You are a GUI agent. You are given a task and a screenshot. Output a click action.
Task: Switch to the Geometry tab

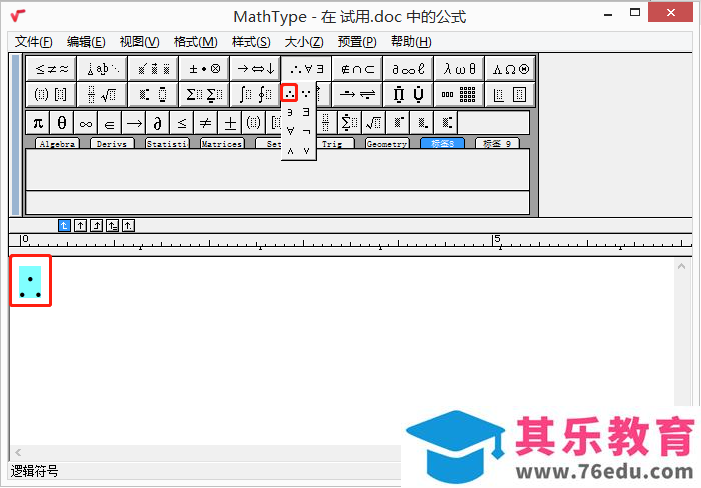pos(387,143)
